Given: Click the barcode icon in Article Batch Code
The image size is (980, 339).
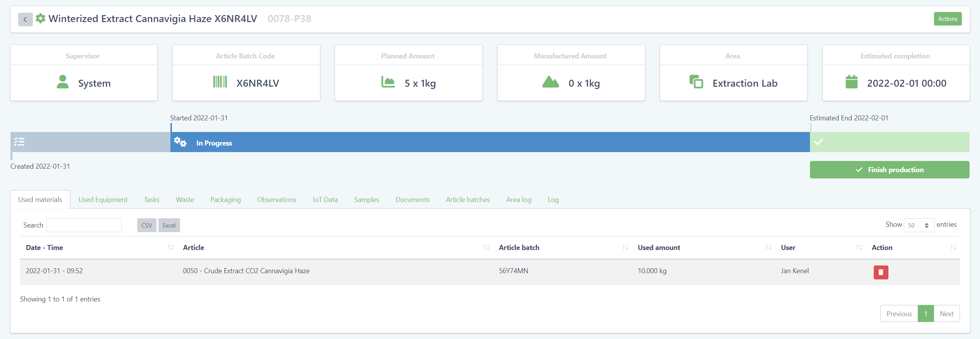Looking at the screenshot, I should pyautogui.click(x=220, y=82).
